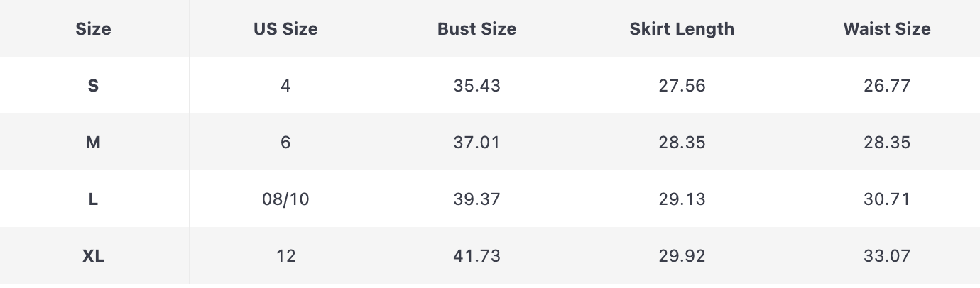Screen dimensions: 980x288
Task: Click the bust value 35.43
Action: point(477,86)
